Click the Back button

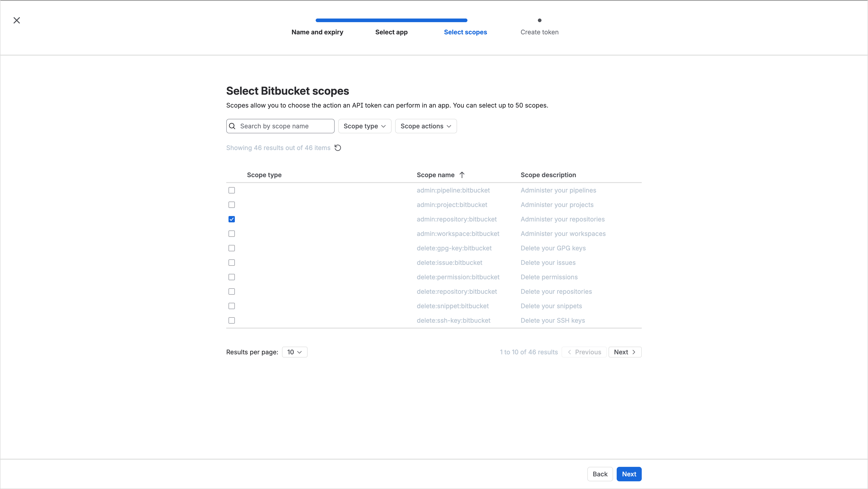click(x=600, y=474)
